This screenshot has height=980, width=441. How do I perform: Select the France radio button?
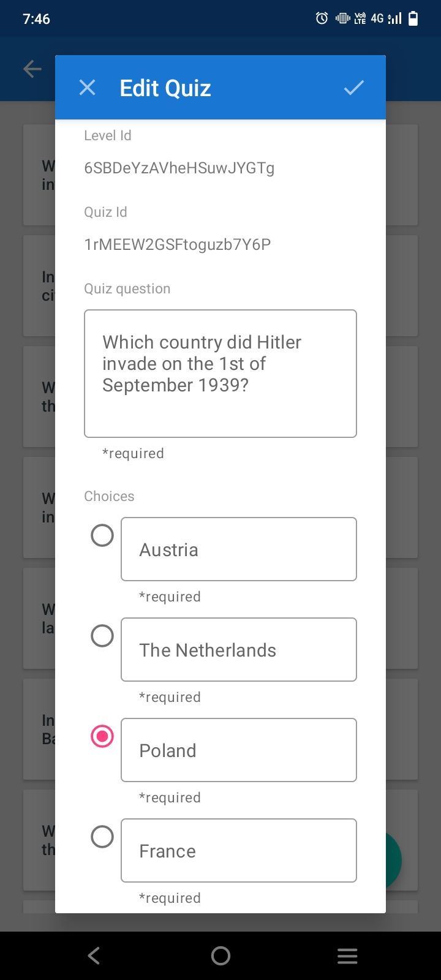click(x=102, y=837)
